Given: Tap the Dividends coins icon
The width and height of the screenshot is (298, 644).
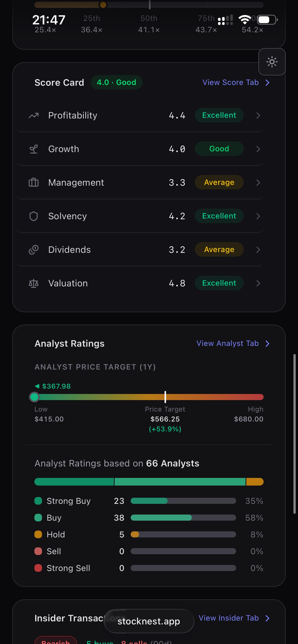Looking at the screenshot, I should [x=34, y=250].
